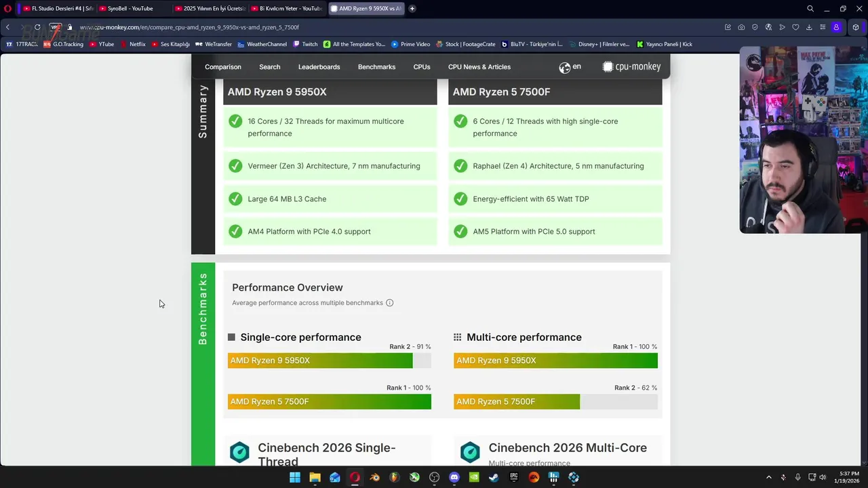Open the Stock FootageCrate bookmark

[x=465, y=44]
